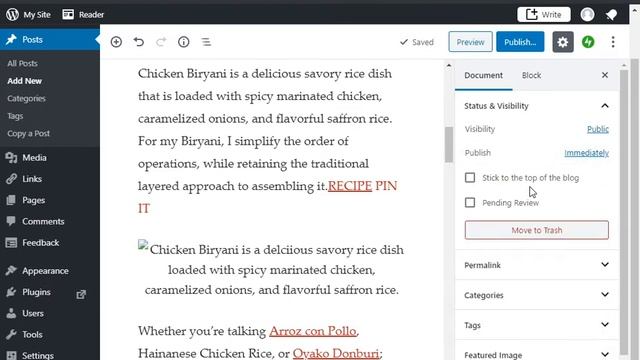The image size is (640, 360).
Task: Click the Tools wrench icon
Action: click(x=11, y=334)
